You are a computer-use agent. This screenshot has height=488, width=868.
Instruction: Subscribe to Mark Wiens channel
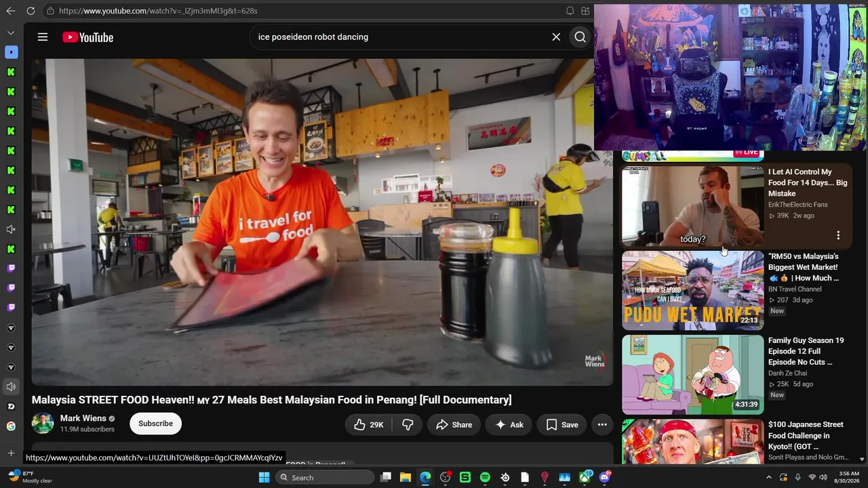click(155, 424)
